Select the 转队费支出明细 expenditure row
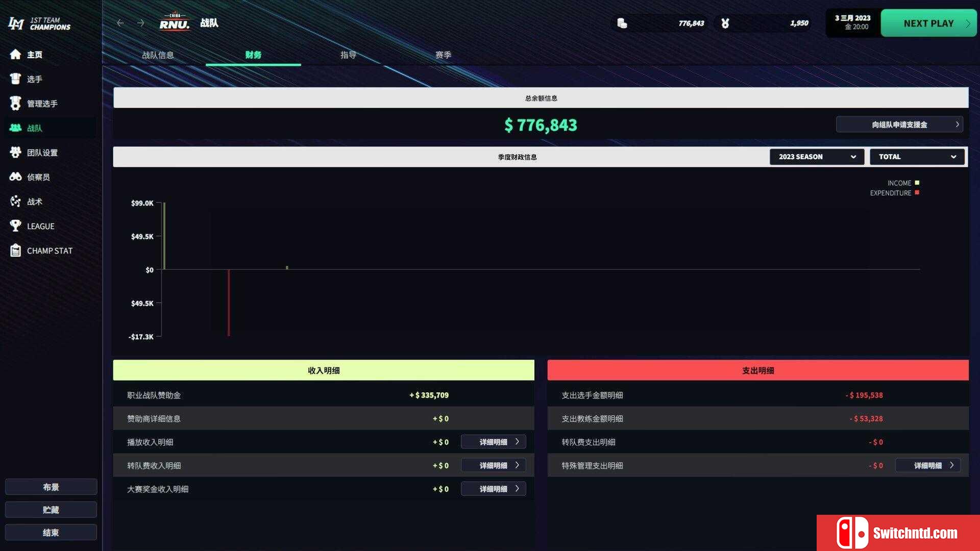 (758, 442)
